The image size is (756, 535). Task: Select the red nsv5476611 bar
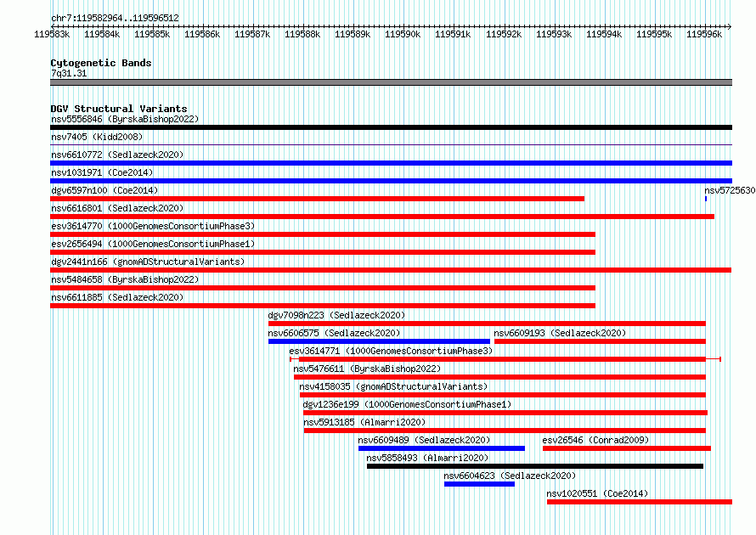click(499, 377)
